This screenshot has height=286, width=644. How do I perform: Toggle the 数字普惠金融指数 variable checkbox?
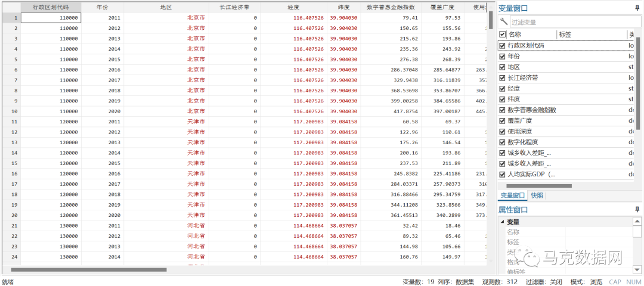(502, 110)
